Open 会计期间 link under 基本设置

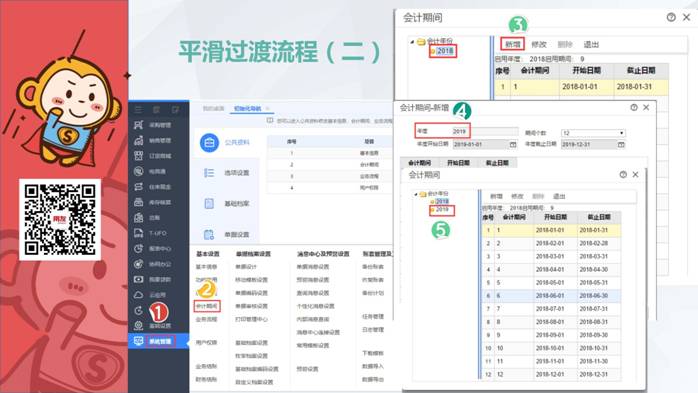pos(207,306)
